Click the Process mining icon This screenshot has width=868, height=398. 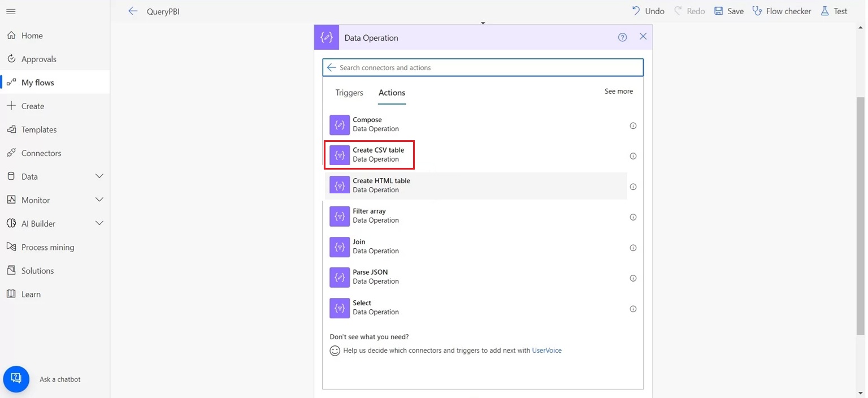[11, 247]
